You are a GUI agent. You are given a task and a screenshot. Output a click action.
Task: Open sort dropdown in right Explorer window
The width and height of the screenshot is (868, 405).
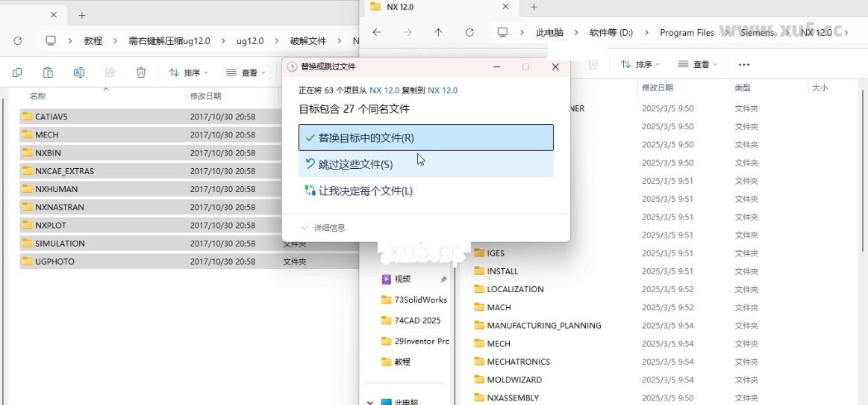tap(640, 64)
